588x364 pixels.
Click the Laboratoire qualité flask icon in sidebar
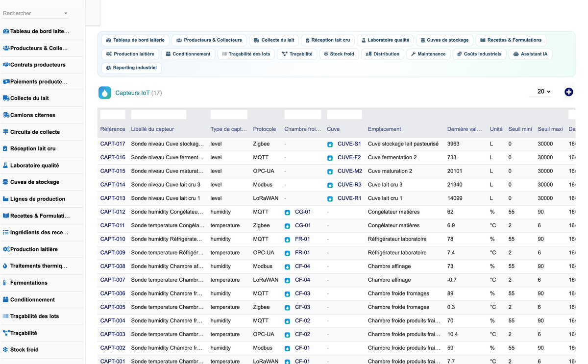pos(5,166)
